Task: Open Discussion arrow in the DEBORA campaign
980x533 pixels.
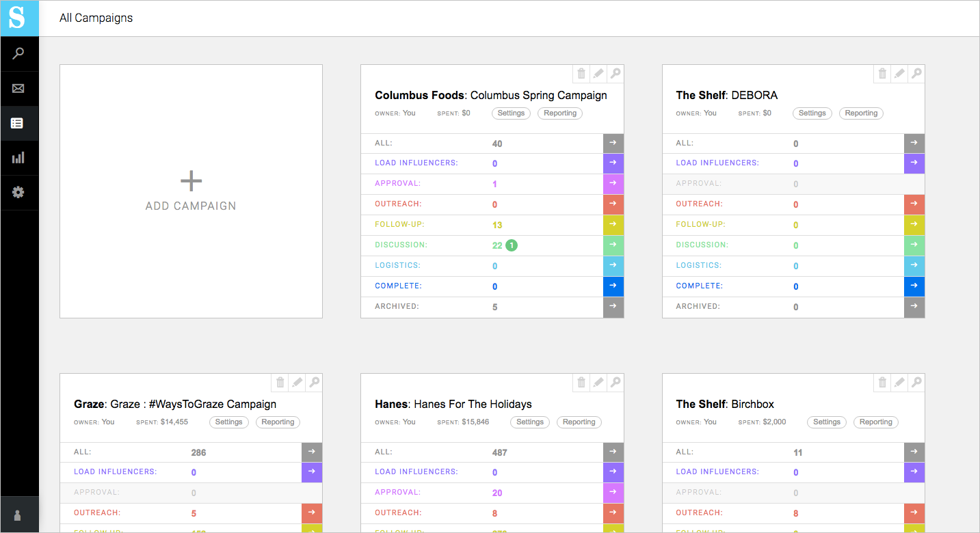Action: [914, 245]
